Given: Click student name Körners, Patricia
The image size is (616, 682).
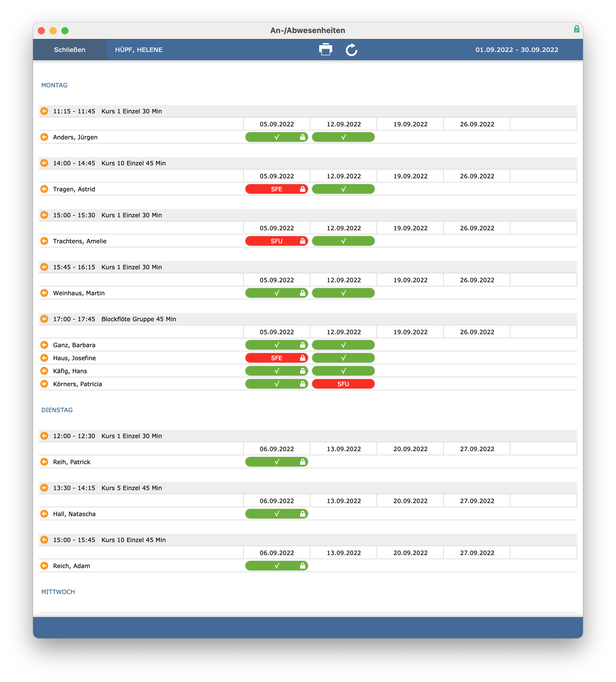Looking at the screenshot, I should (77, 384).
